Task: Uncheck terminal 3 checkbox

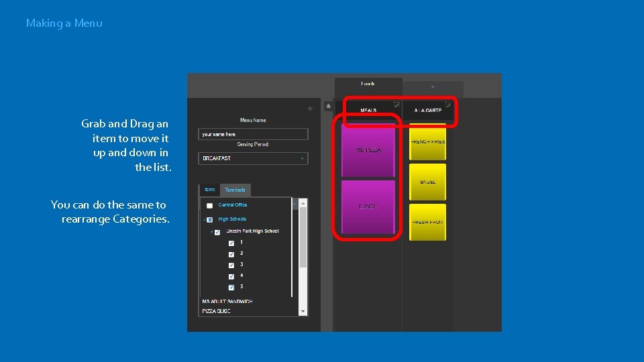Action: point(231,265)
